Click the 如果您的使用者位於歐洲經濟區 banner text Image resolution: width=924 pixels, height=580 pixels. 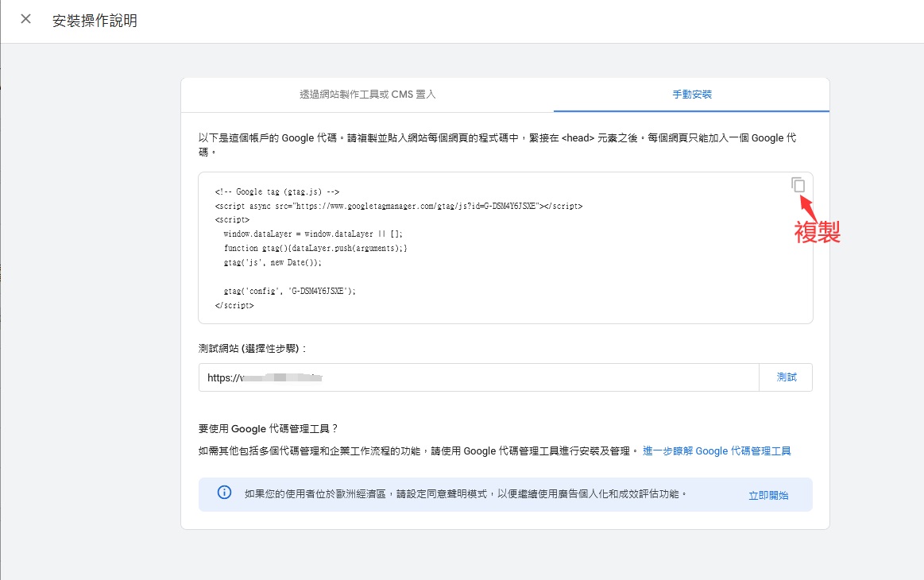(466, 494)
